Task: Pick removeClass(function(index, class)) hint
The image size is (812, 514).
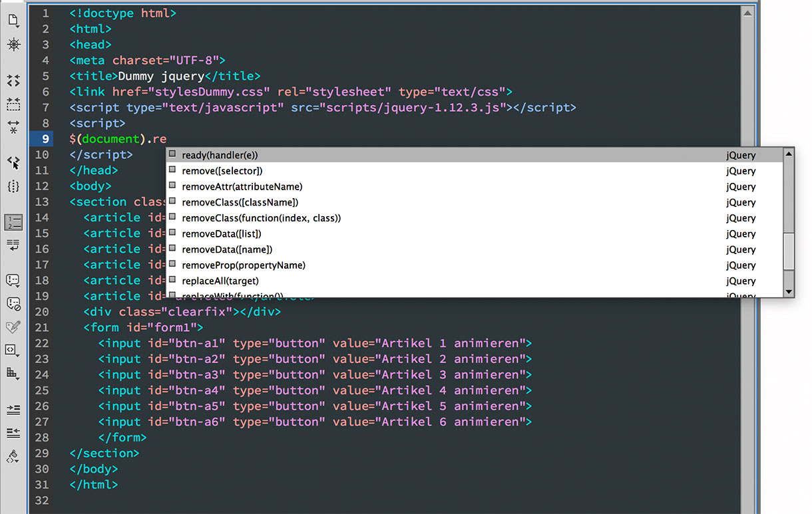Action: pos(474,218)
